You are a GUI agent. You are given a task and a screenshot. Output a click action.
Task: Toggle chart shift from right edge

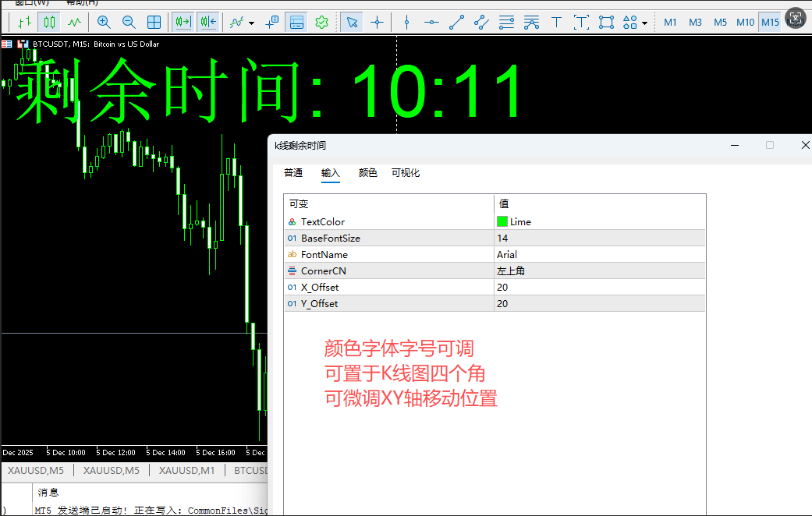point(208,22)
